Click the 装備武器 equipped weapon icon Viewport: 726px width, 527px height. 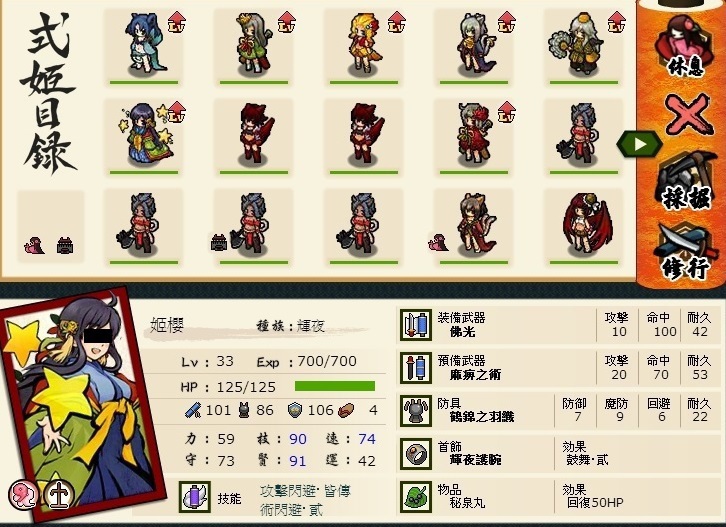point(416,325)
